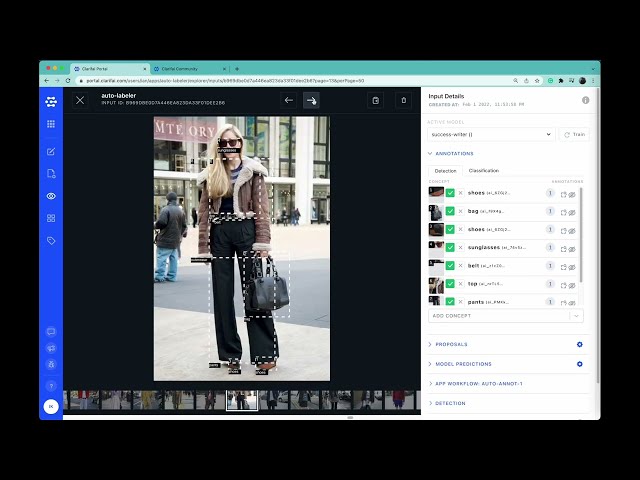Open the chat bubble icon in sidebar
640x480 pixels.
coord(51,331)
